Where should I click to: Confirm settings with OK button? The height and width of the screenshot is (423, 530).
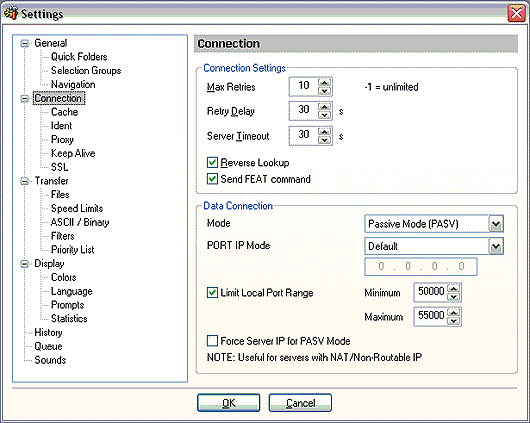pos(228,403)
